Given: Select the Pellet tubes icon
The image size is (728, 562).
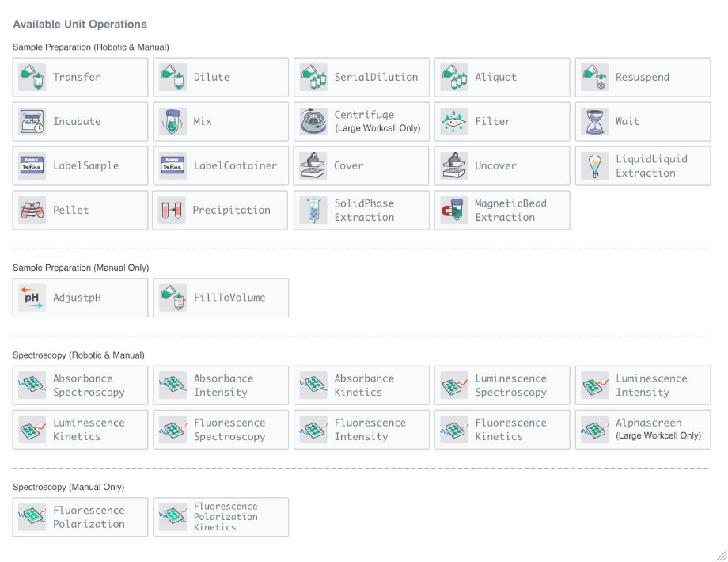Looking at the screenshot, I should 32,211.
